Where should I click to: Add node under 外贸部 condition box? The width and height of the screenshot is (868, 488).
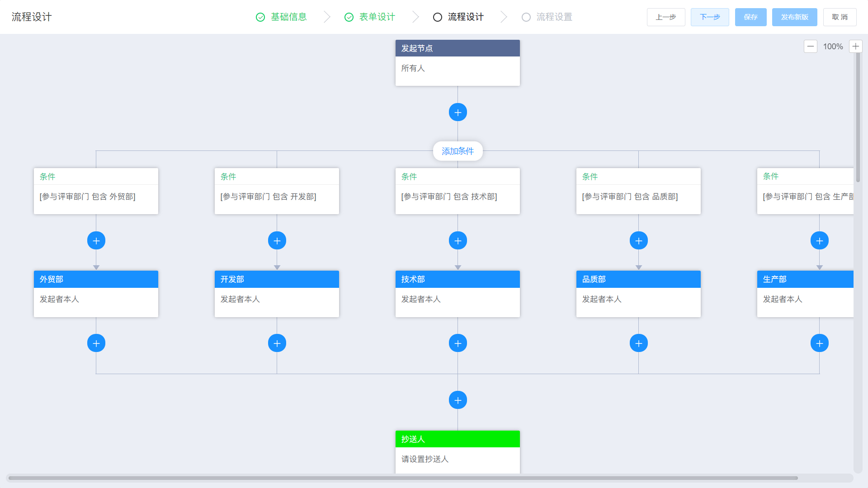(x=96, y=241)
